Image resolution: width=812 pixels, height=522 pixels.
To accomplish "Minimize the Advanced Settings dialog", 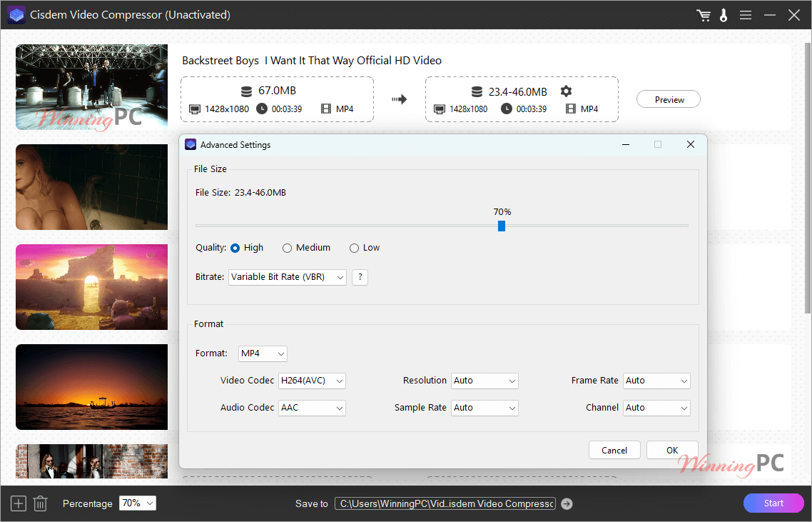I will point(626,145).
